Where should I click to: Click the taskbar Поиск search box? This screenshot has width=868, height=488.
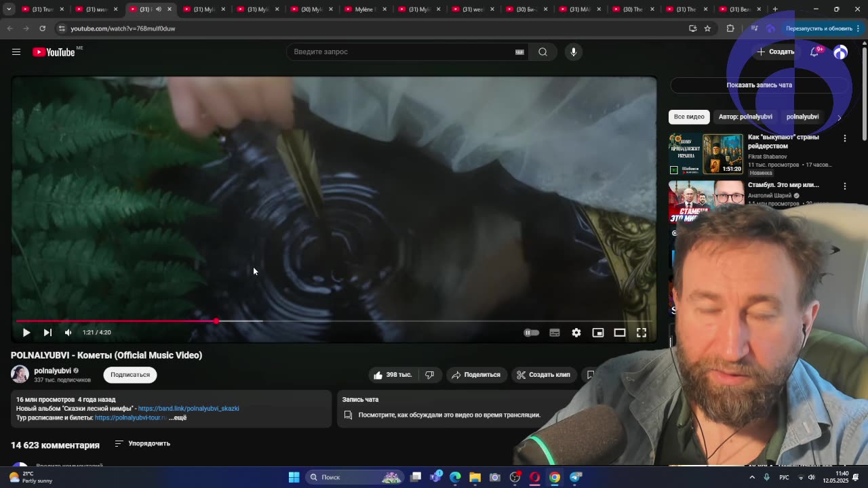(x=354, y=477)
